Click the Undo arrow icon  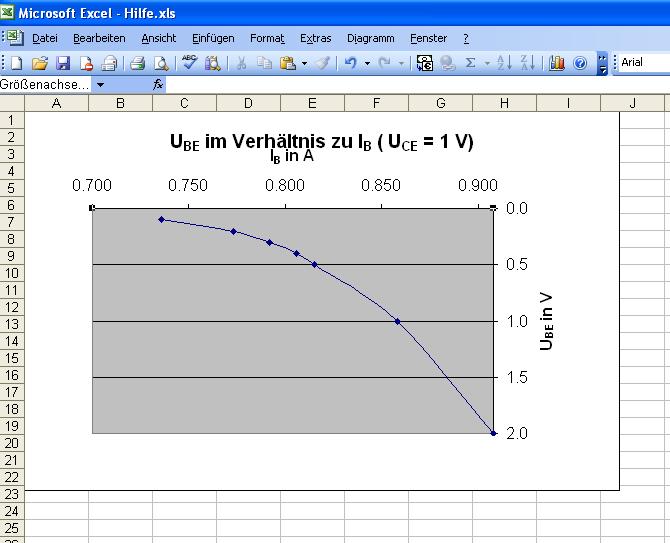coord(350,63)
